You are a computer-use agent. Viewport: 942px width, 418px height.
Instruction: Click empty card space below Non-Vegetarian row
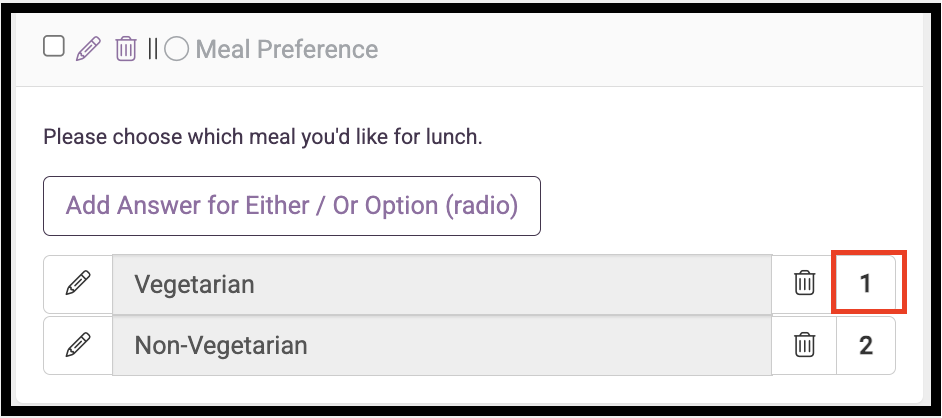[x=469, y=388]
